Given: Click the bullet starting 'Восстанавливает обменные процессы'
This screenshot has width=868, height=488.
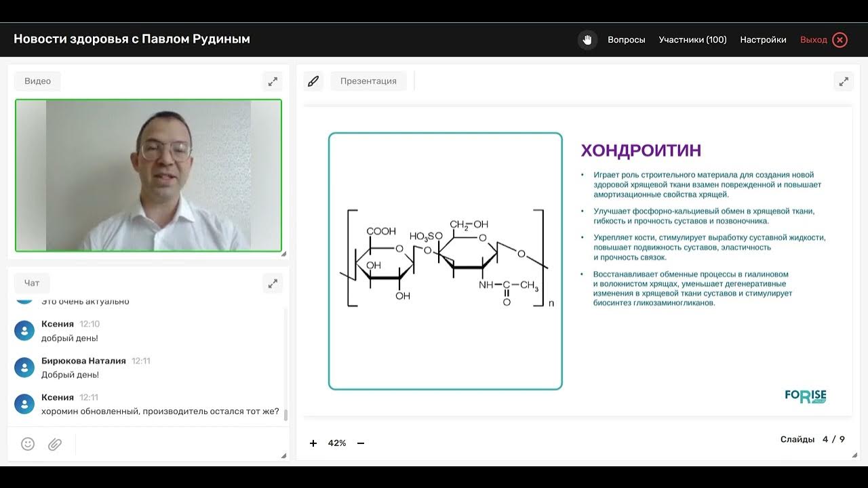Looking at the screenshot, I should click(692, 289).
